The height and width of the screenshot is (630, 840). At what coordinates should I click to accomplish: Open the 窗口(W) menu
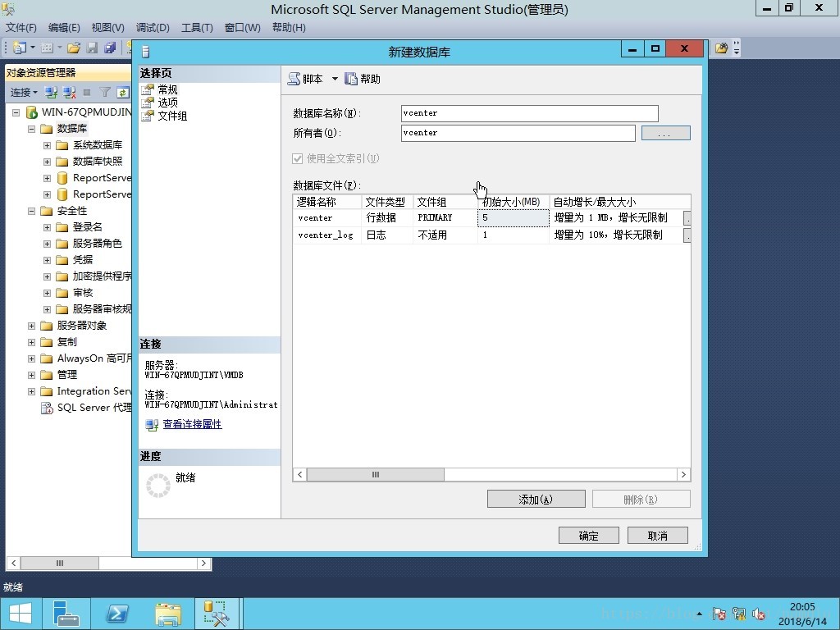(242, 28)
